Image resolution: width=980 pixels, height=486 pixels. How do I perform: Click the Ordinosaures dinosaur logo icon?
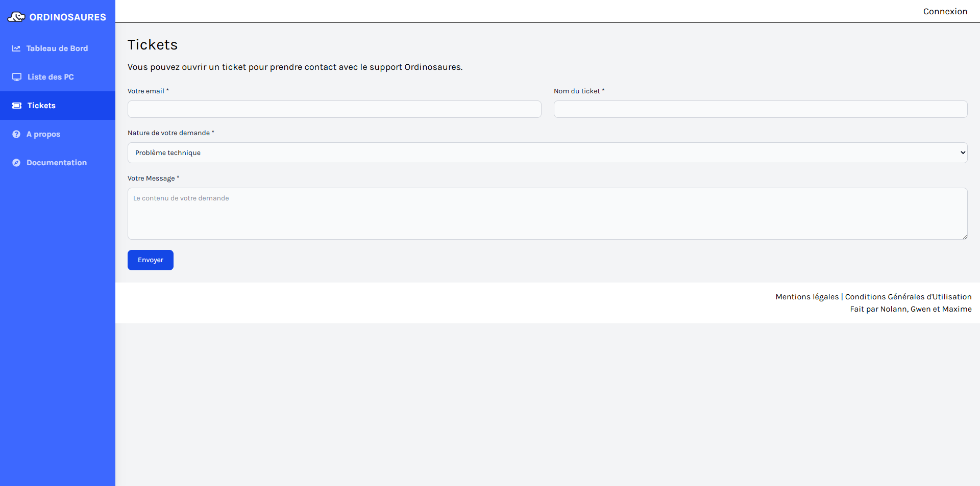(16, 17)
